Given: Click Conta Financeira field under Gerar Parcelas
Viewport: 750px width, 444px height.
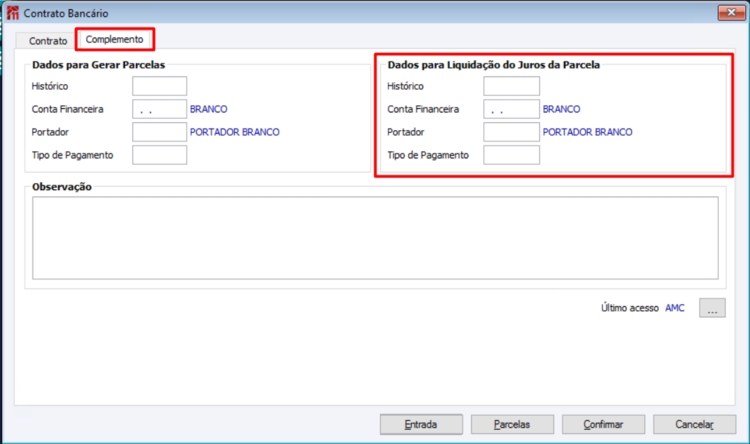Looking at the screenshot, I should (159, 109).
